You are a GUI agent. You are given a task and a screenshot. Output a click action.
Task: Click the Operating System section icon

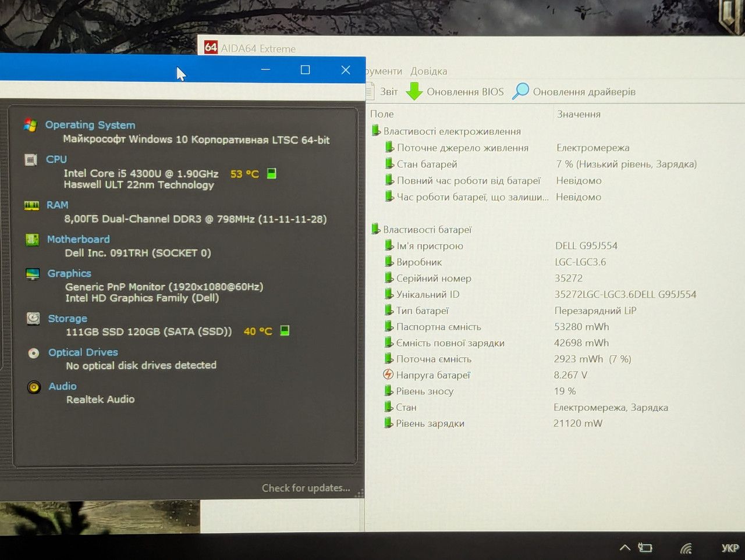click(x=30, y=125)
